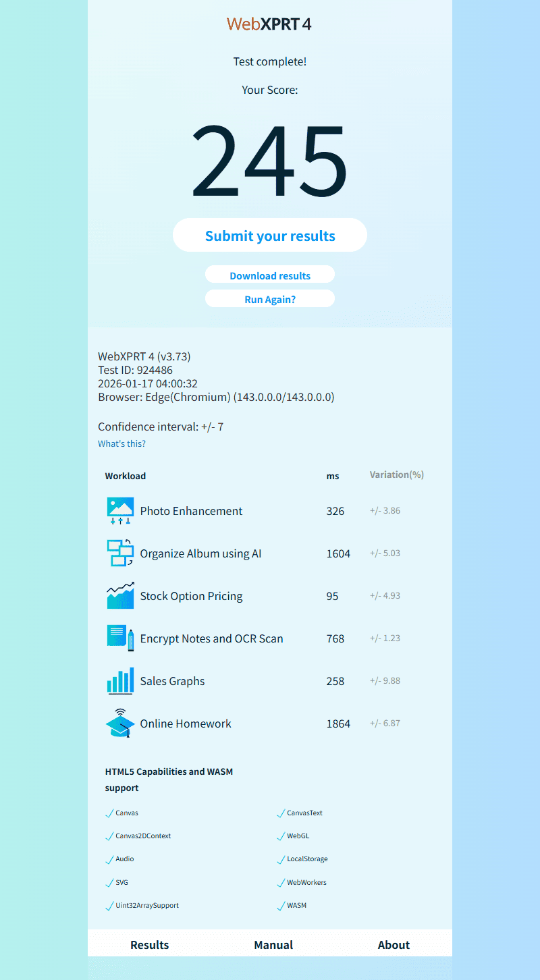Click the WASM support checkmark
The width and height of the screenshot is (540, 980).
pyautogui.click(x=281, y=906)
